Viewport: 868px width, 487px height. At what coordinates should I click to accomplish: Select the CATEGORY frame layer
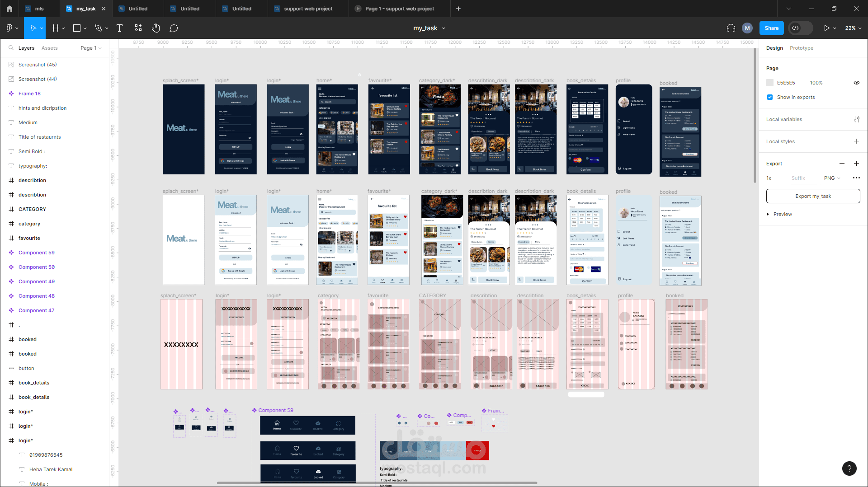pos(54,209)
